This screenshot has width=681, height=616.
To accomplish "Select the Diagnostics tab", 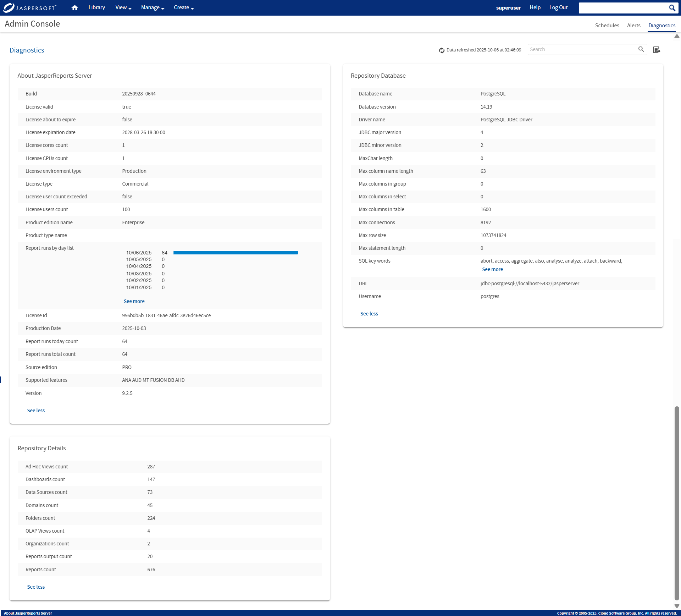I will click(x=661, y=26).
